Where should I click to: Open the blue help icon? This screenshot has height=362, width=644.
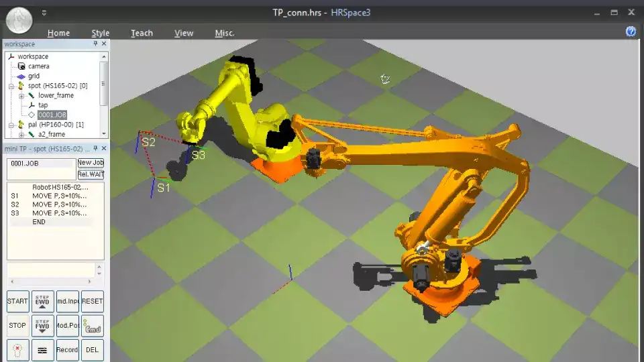[631, 32]
